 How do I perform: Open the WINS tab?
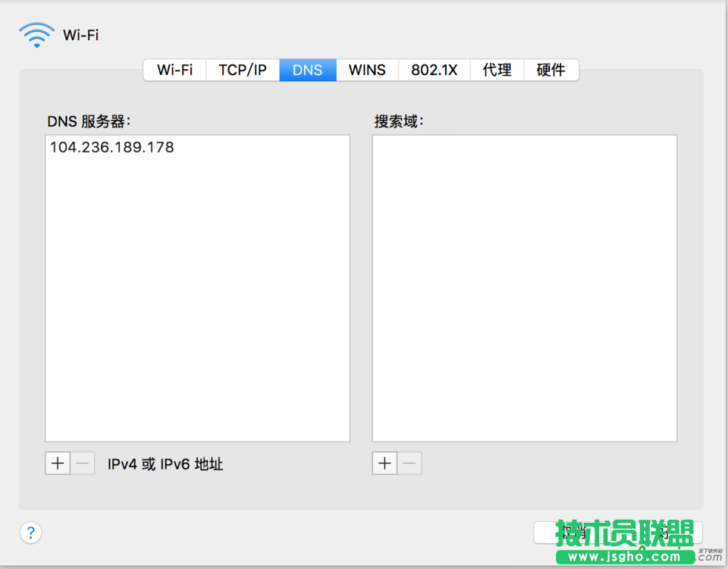367,69
